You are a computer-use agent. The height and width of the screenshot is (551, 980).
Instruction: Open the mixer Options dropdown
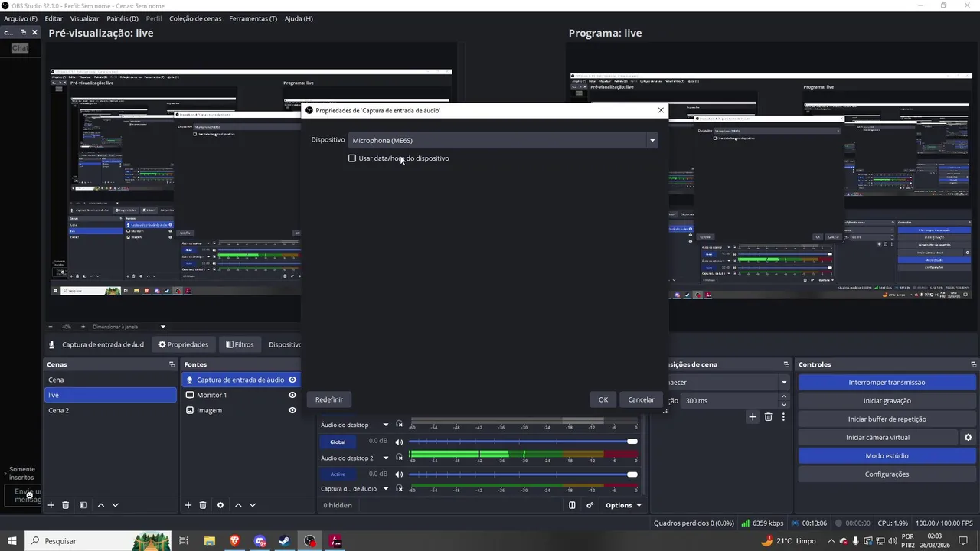[623, 505]
